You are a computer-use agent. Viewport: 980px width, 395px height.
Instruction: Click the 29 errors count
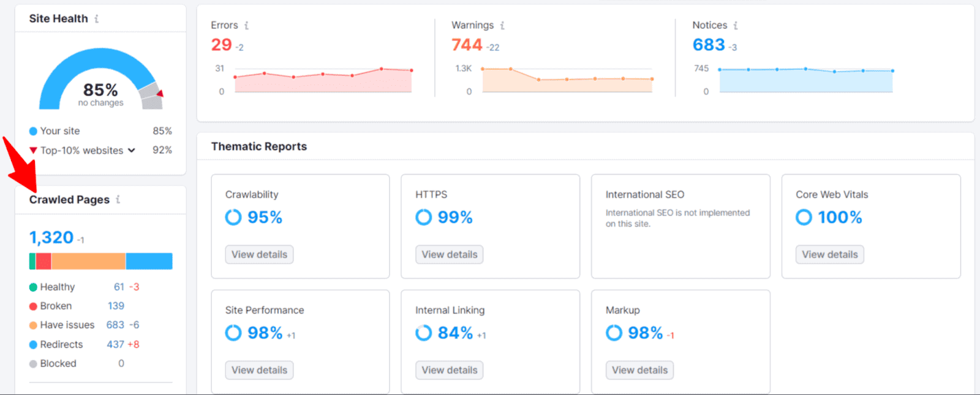[x=221, y=45]
